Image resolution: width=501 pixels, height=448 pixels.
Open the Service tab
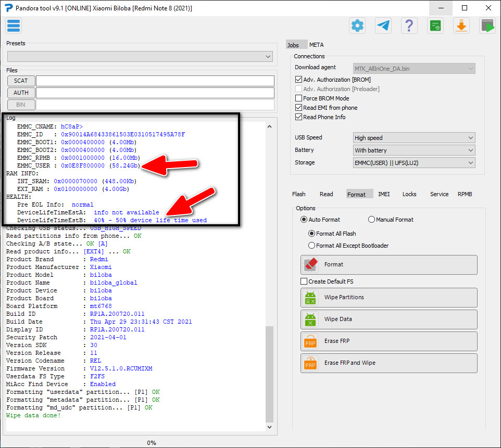439,194
